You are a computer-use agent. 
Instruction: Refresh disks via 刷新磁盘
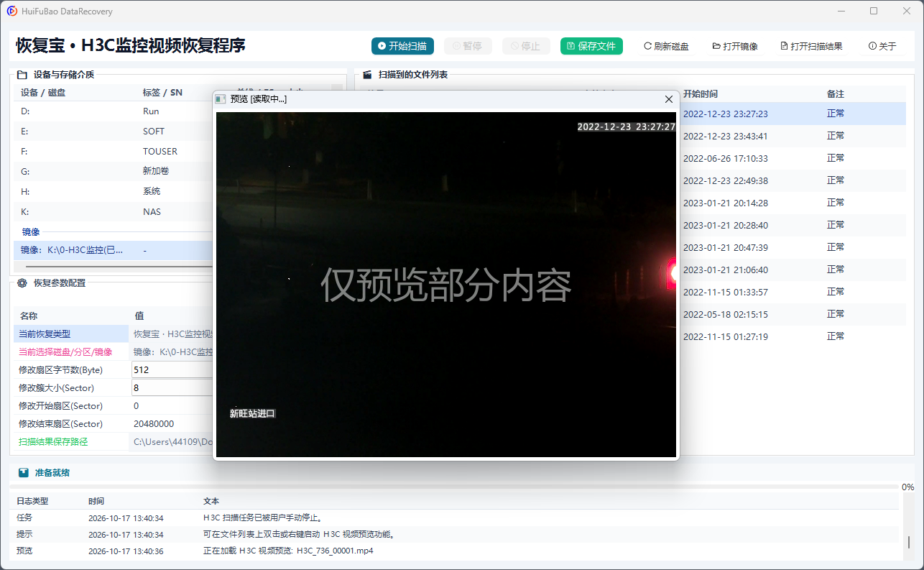pyautogui.click(x=666, y=46)
